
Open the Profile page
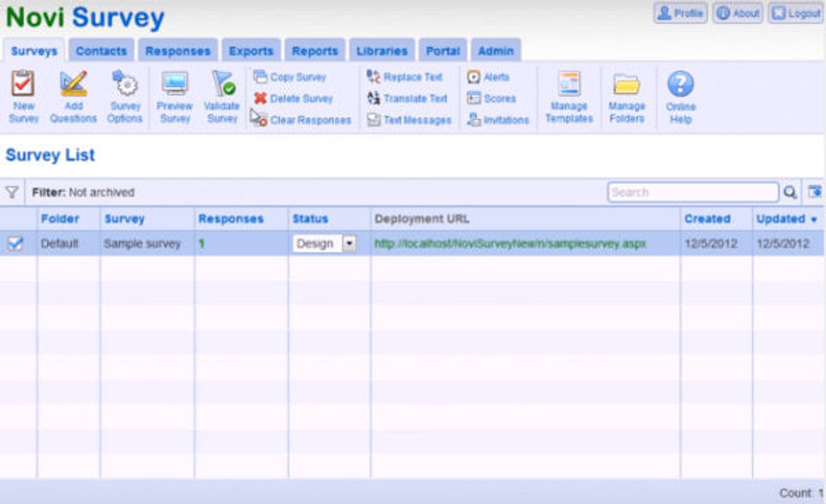[681, 13]
